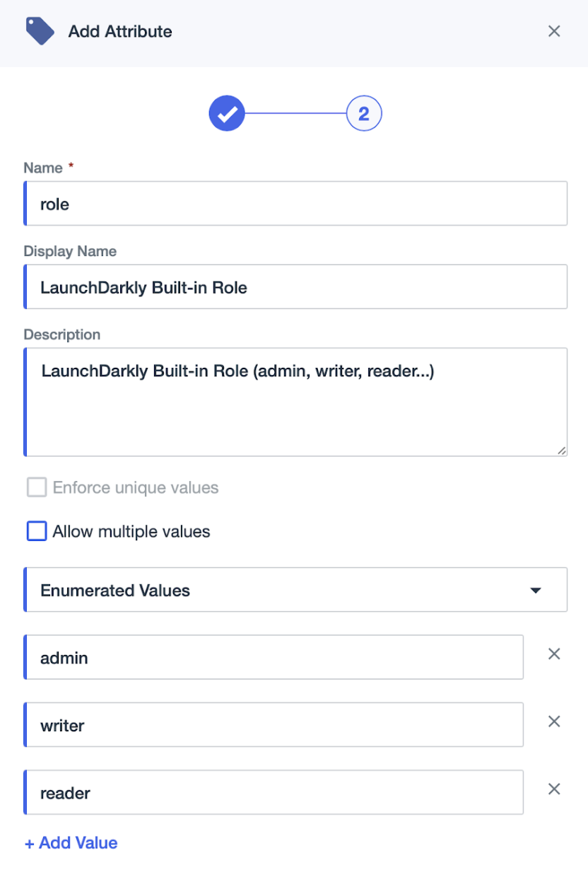Close the Add Attribute dialog
This screenshot has height=870, width=588.
pos(554,31)
